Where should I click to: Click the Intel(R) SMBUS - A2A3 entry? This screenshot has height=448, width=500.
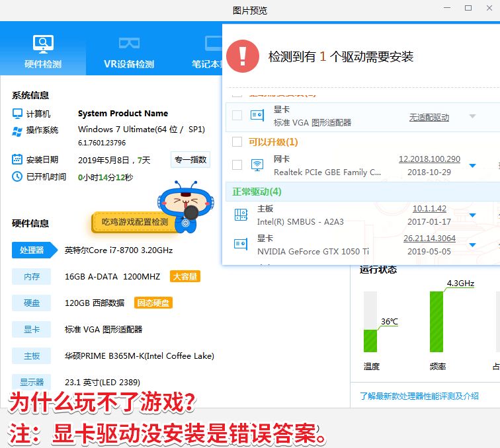tap(300, 222)
